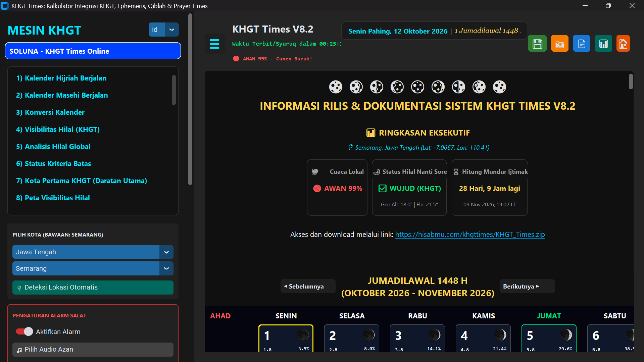Select Kalender Masehi Berjalan menu item
Image resolution: width=644 pixels, height=362 pixels.
click(62, 95)
